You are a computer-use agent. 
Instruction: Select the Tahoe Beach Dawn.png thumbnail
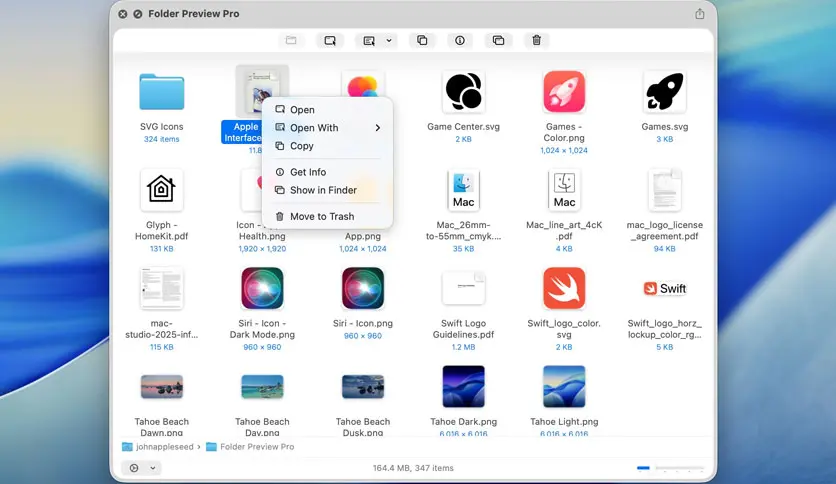(x=162, y=386)
